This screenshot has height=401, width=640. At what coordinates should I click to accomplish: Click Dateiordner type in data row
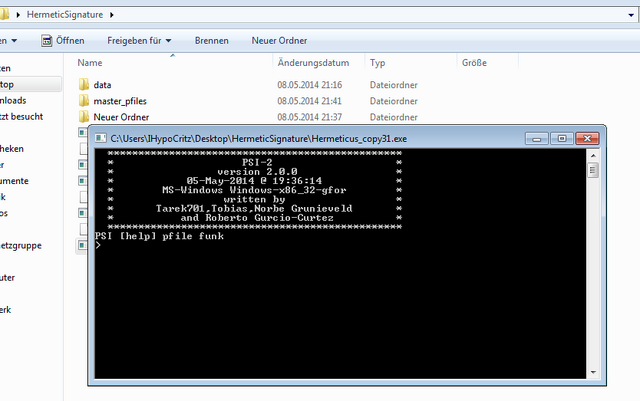click(393, 85)
